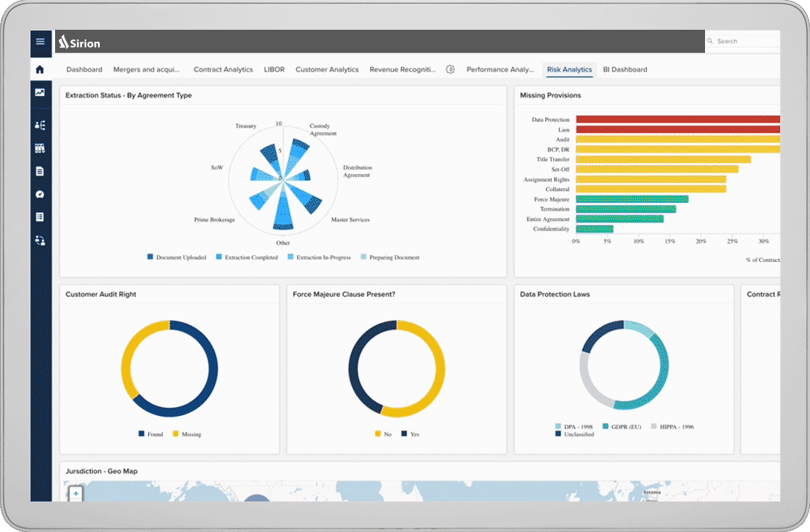
Task: Click the Home icon in sidebar
Action: tap(40, 69)
